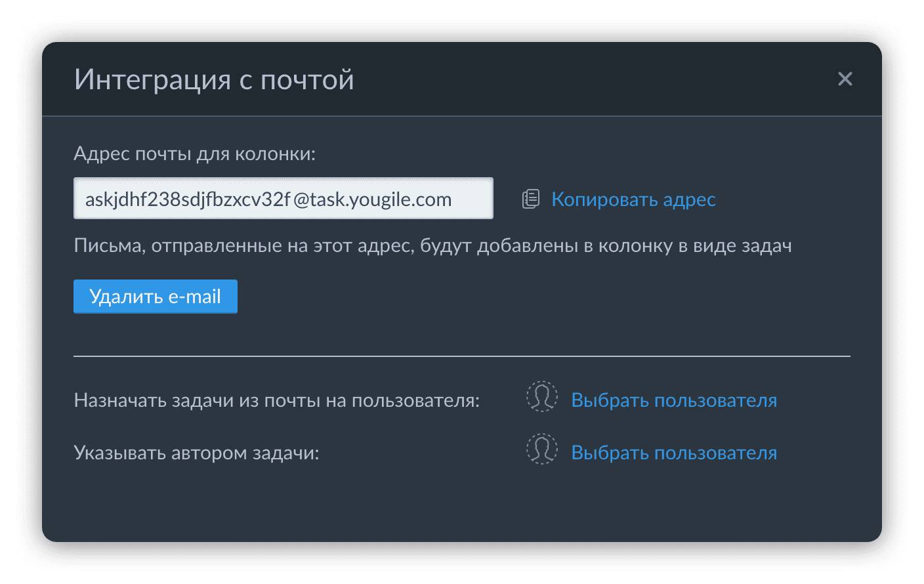Click the assignee avatar placeholder icon
Viewport: 924px width, 584px height.
(541, 397)
